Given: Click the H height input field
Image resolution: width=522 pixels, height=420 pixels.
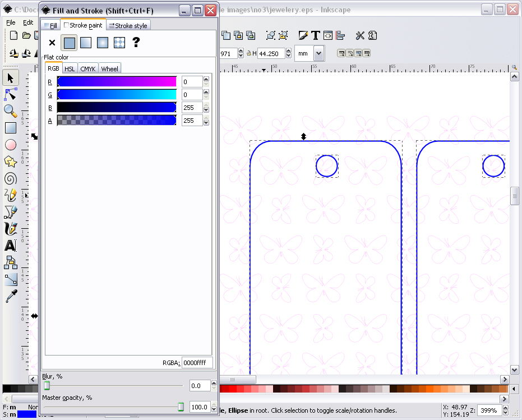Looking at the screenshot, I should point(271,53).
